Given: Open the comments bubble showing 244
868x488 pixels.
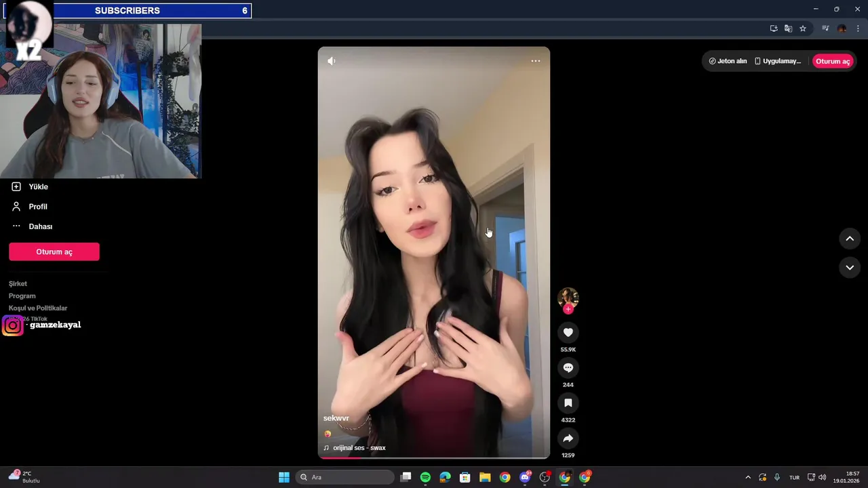Looking at the screenshot, I should point(568,367).
